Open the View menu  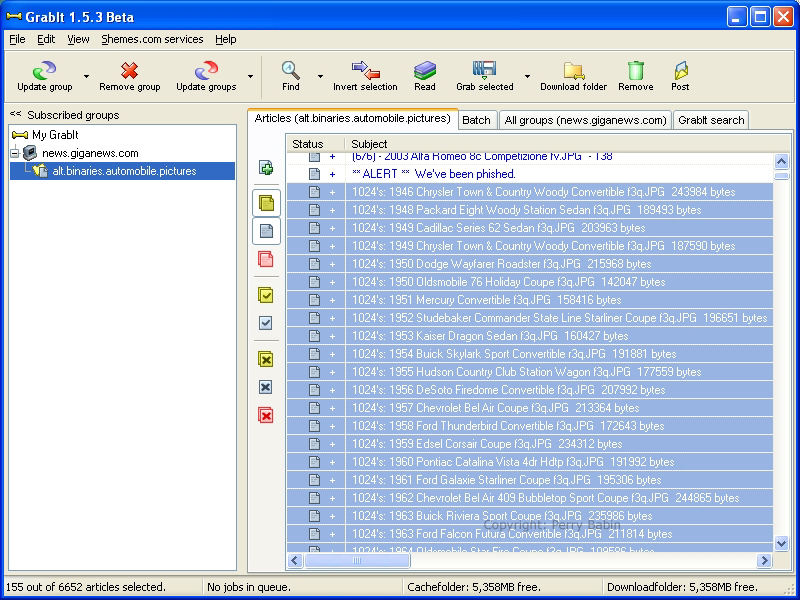pos(78,39)
